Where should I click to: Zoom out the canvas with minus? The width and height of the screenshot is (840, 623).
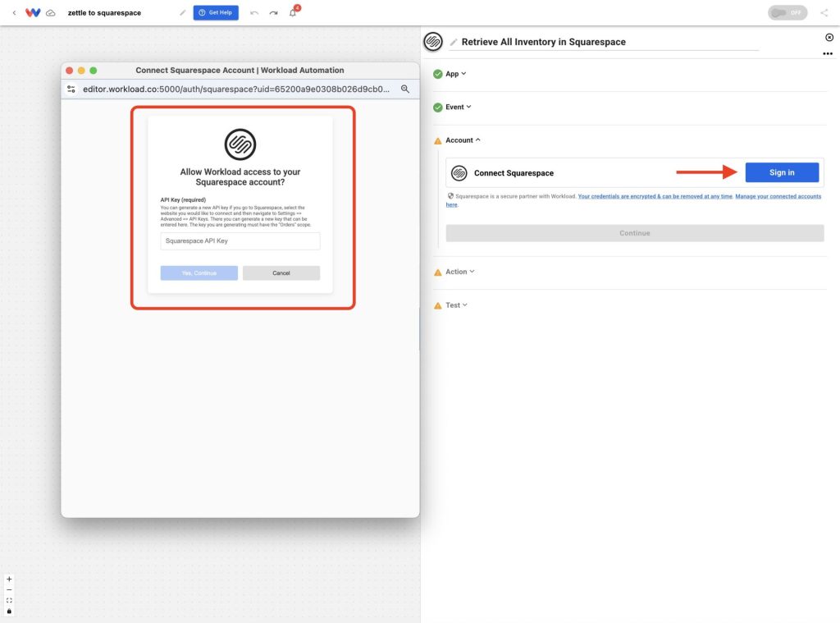tap(9, 590)
